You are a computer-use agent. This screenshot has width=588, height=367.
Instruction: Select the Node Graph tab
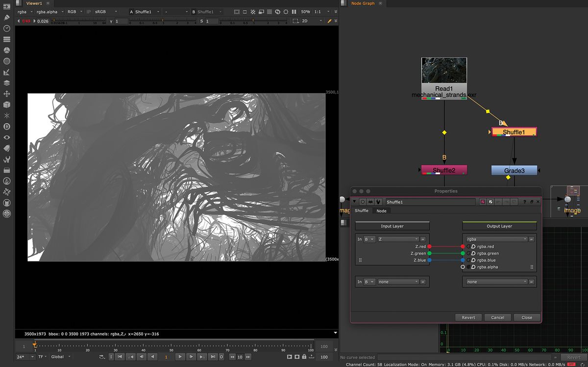coord(363,3)
